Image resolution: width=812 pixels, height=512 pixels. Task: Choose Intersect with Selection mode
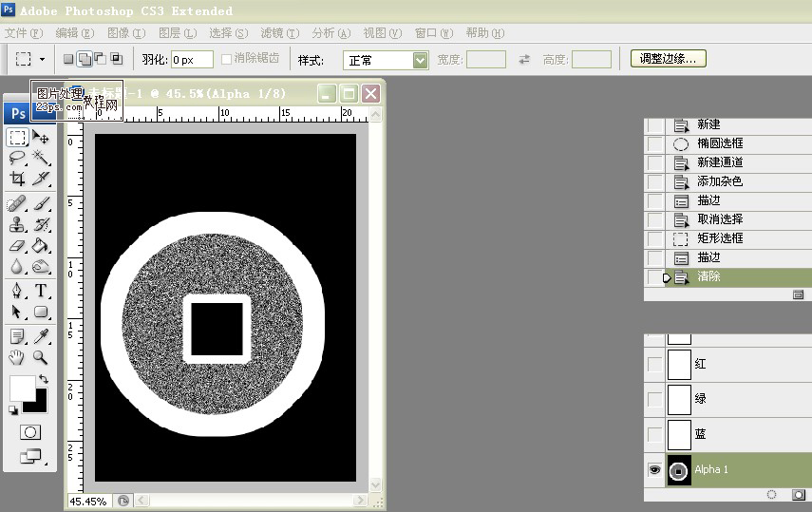point(117,59)
